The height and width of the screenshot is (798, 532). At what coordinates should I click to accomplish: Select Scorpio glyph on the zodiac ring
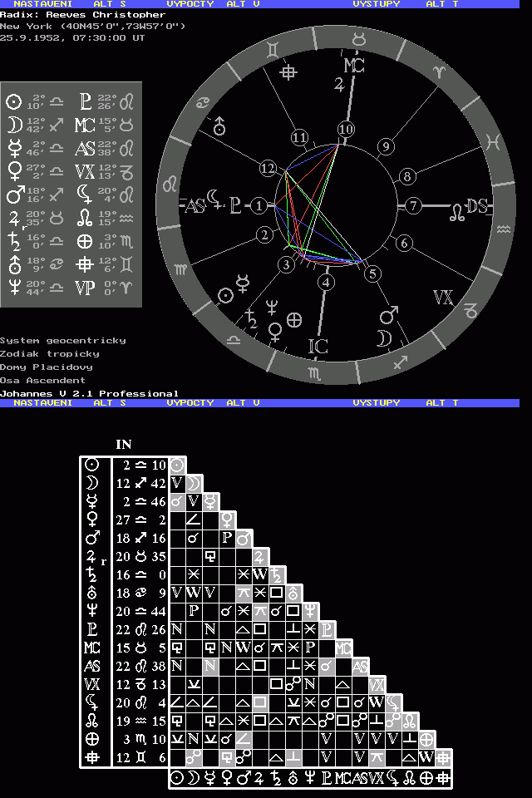point(316,372)
